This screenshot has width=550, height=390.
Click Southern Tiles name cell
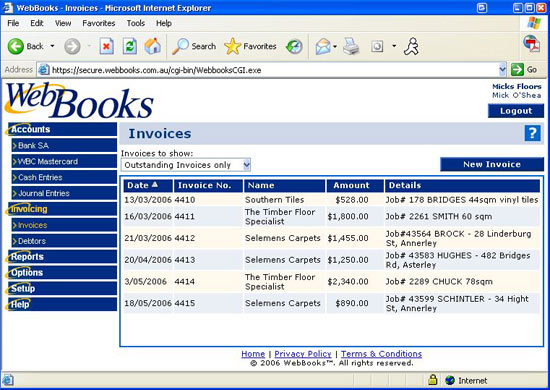274,200
